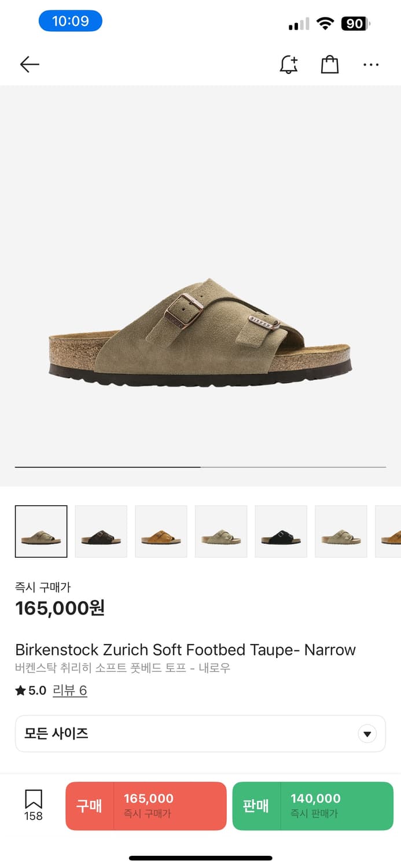Tap the 10:09 clock pill
The image size is (401, 868).
71,21
